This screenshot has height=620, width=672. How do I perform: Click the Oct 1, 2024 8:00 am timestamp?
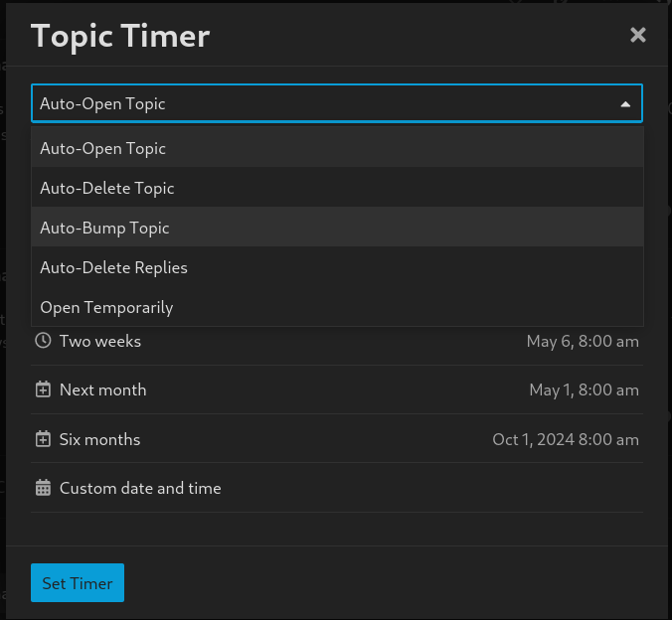click(x=566, y=439)
